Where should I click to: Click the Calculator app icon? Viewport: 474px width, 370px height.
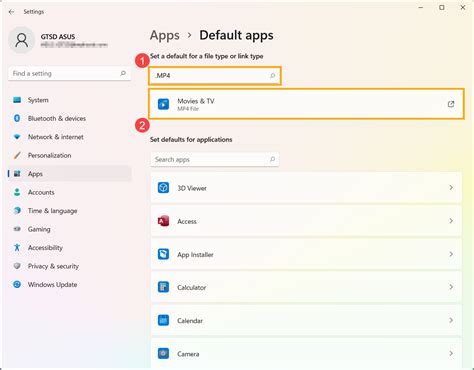point(163,287)
